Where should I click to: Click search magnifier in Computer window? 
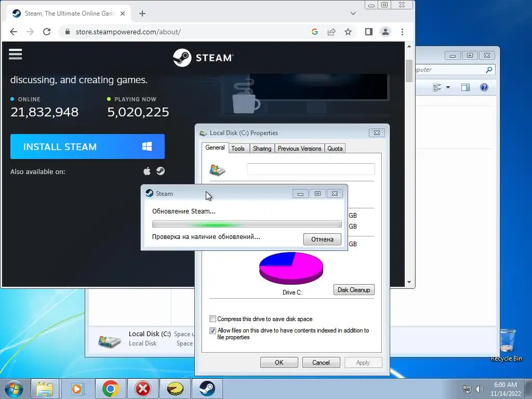489,70
